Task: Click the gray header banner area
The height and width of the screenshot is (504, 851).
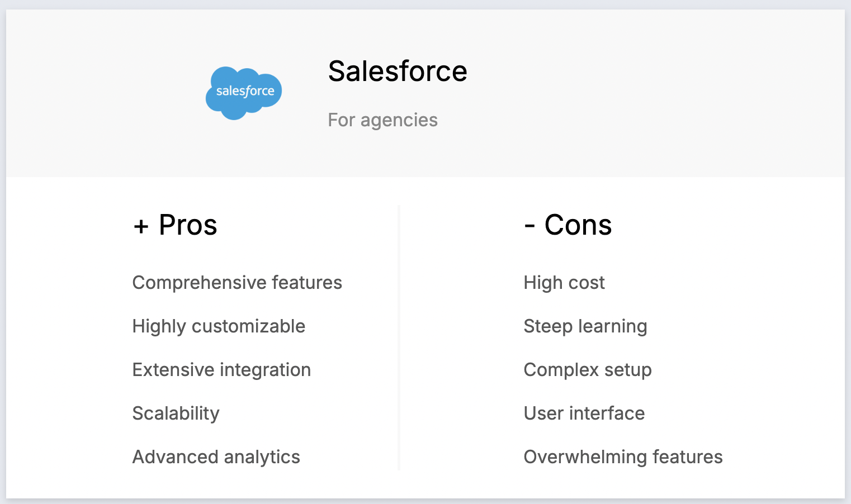Action: (425, 93)
